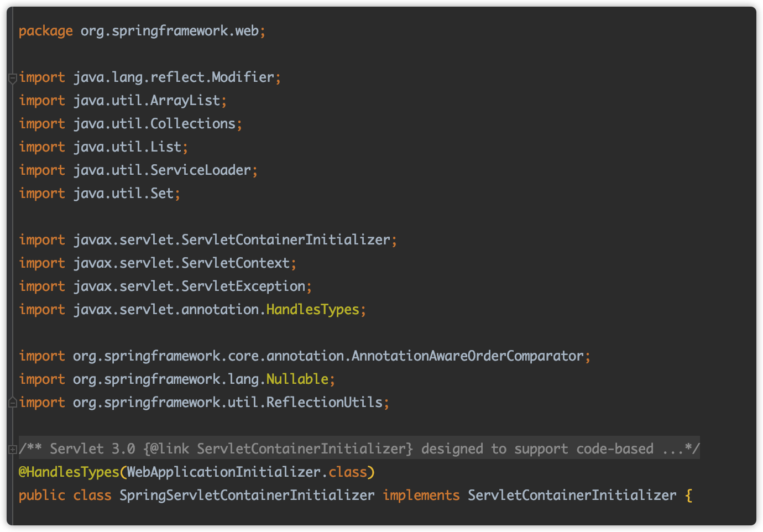The height and width of the screenshot is (532, 763).
Task: Click the @HandlesTypes annotation above the class
Action: click(69, 472)
